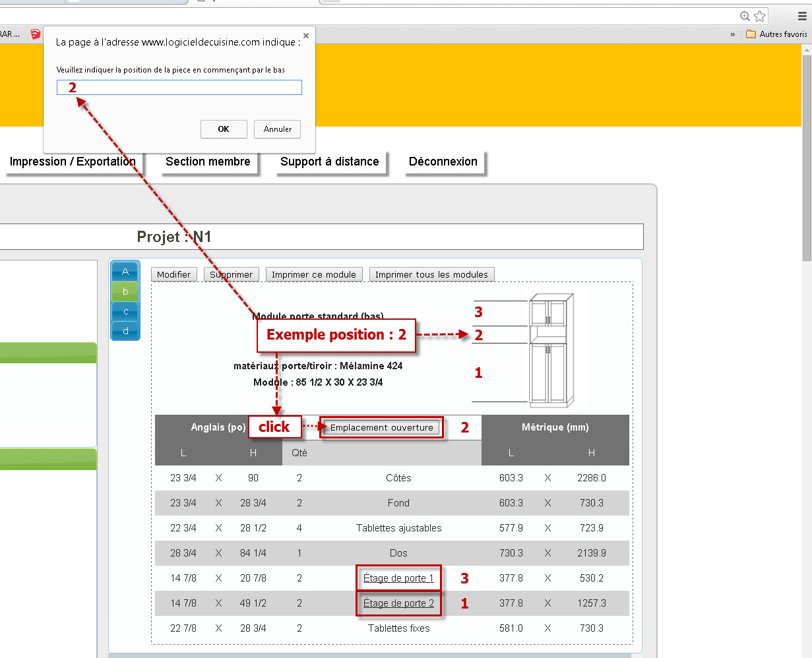Image resolution: width=812 pixels, height=658 pixels.
Task: Click the position input field in the dialog
Action: coord(179,87)
